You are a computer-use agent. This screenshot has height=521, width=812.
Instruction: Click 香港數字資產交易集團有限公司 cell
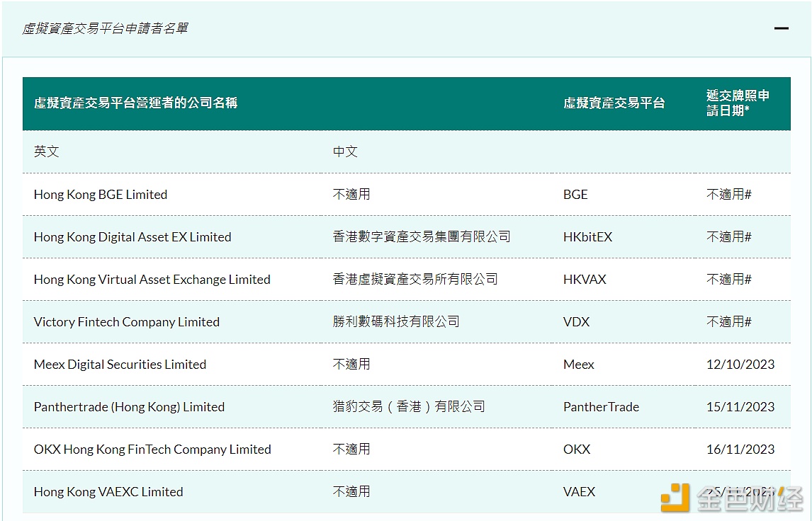click(422, 237)
